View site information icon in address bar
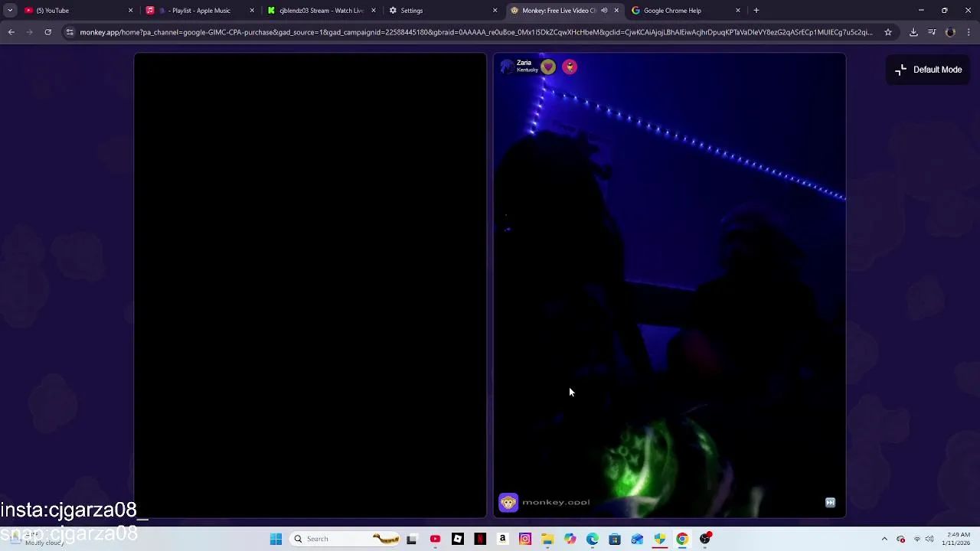The height and width of the screenshot is (551, 980). tap(70, 32)
